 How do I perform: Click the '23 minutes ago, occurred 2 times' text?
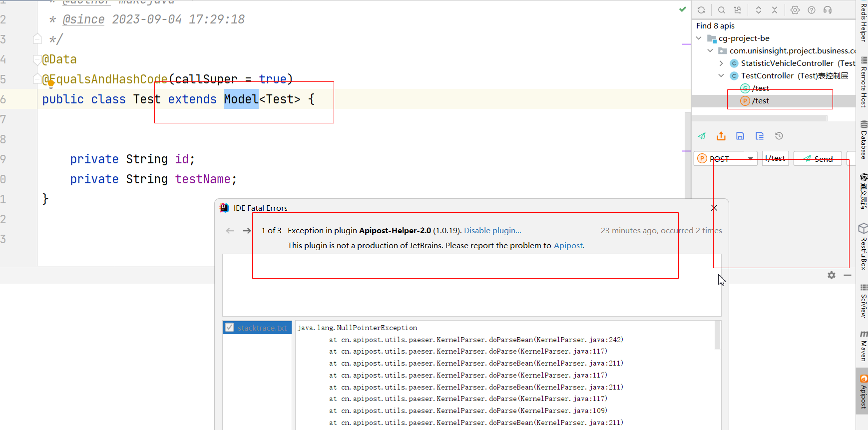pos(661,231)
